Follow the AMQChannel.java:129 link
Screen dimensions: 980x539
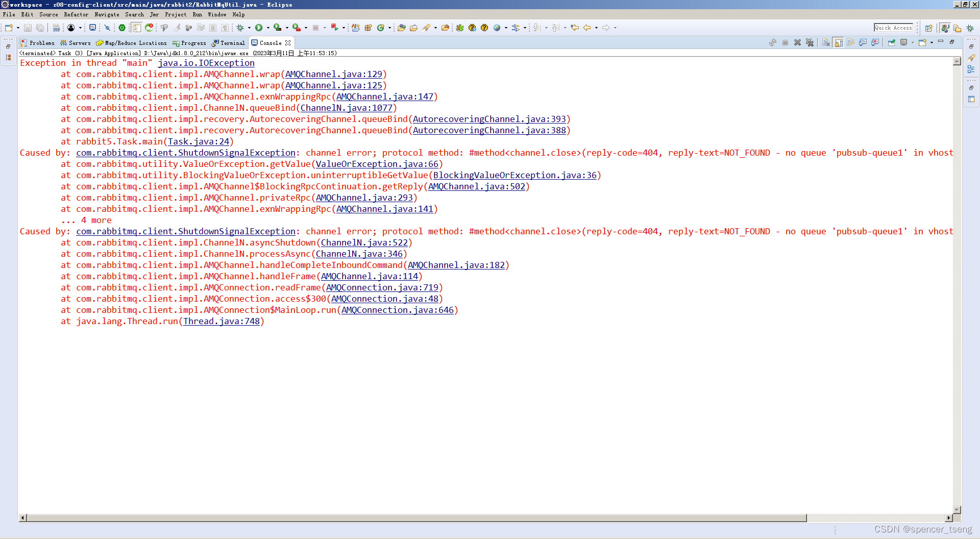point(334,75)
